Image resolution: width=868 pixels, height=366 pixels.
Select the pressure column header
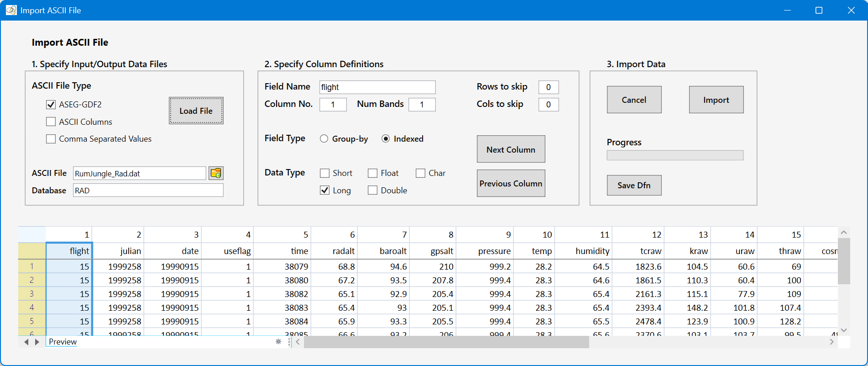494,251
